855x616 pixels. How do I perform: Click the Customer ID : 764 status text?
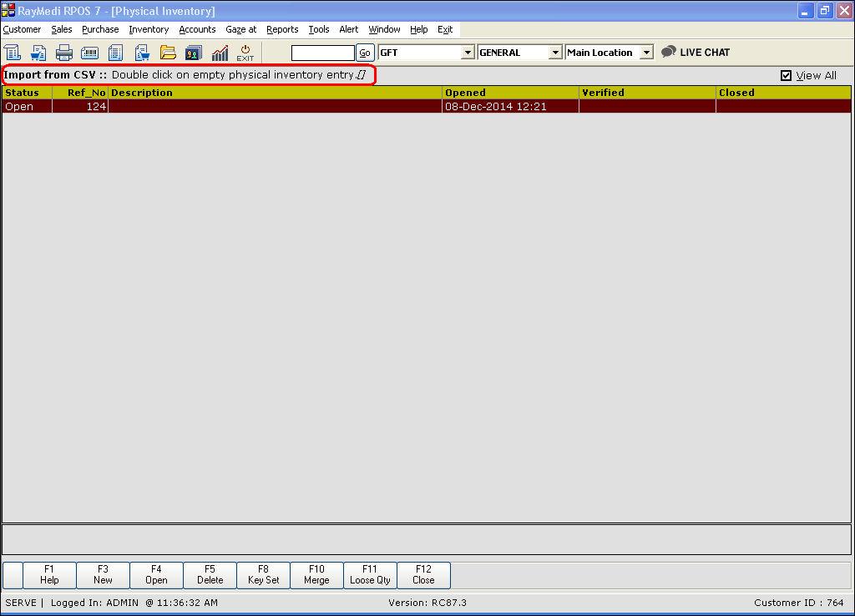pyautogui.click(x=799, y=603)
